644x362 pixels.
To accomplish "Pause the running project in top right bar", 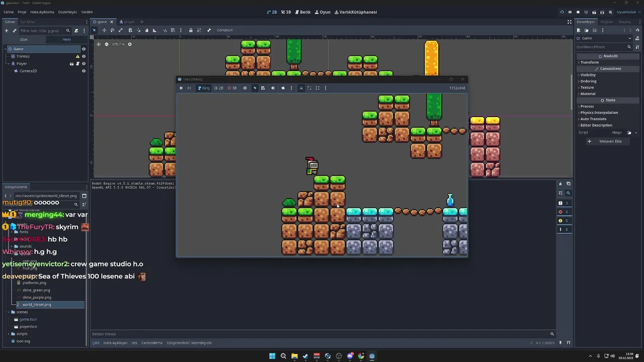I will pyautogui.click(x=570, y=12).
